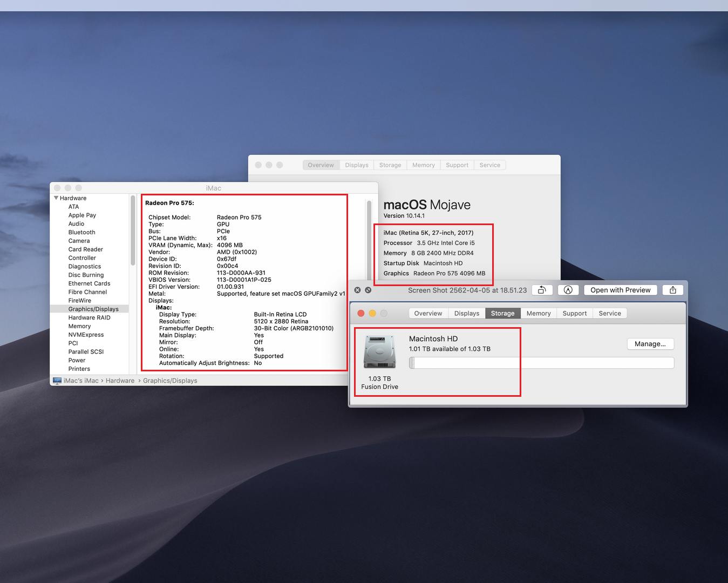Screen dimensions: 728x583
Task: Switch to Service tab in front window
Action: 610,314
